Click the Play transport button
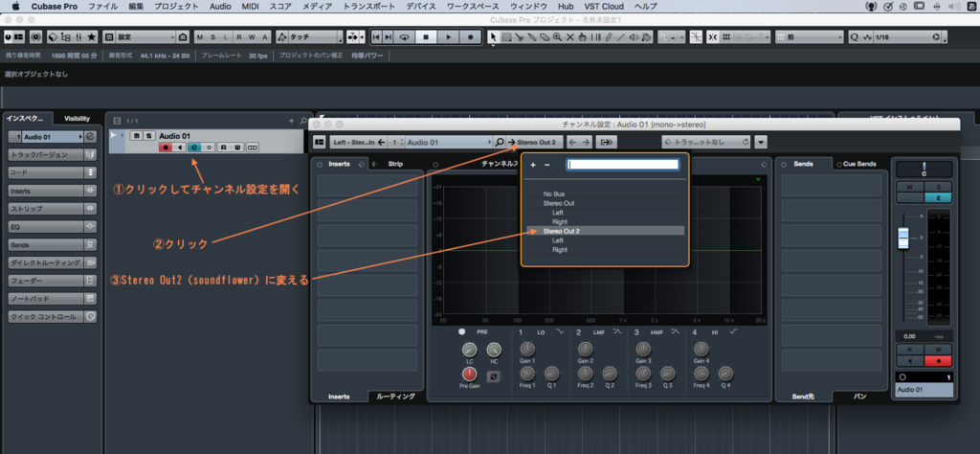 [x=448, y=37]
